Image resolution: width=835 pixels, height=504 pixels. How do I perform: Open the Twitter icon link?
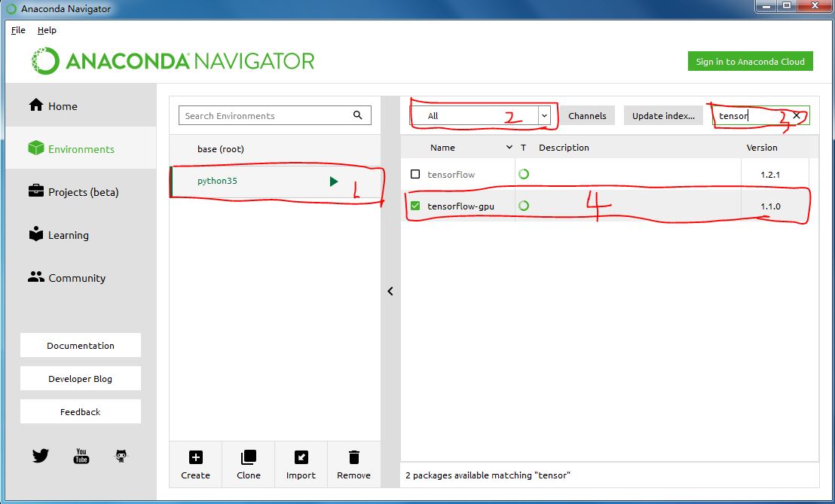(41, 456)
